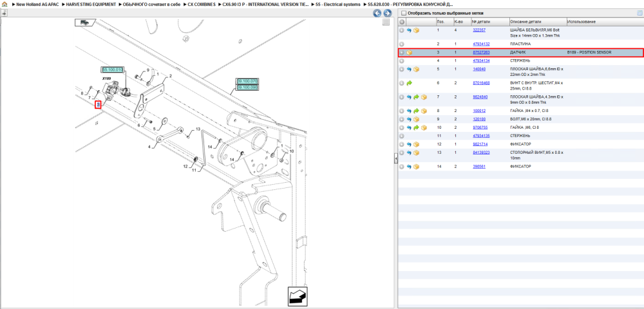This screenshot has width=644, height=309.
Task: Go to the home page icon
Action: tap(5, 4)
